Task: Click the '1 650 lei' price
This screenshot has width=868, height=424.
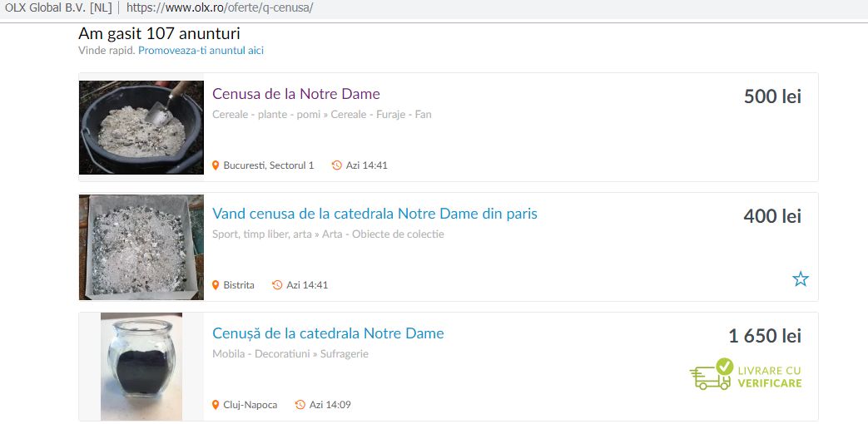Action: click(x=765, y=336)
